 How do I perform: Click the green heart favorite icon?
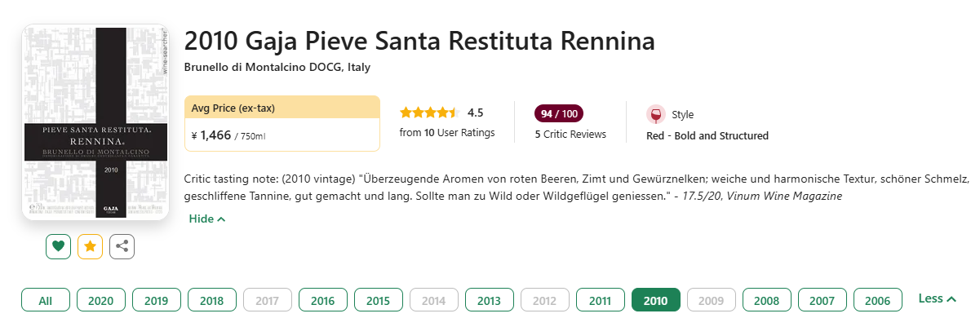tap(59, 246)
